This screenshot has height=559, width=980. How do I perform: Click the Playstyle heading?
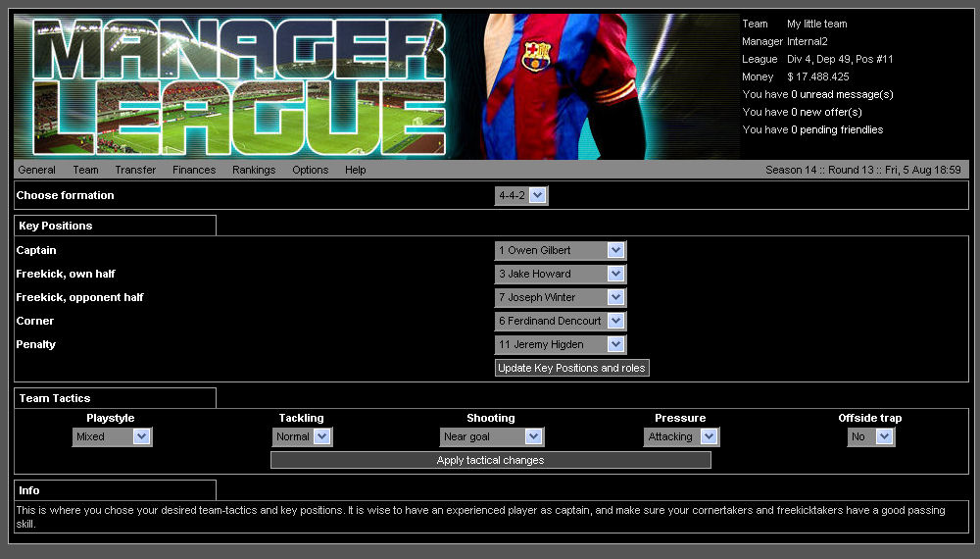click(x=111, y=418)
